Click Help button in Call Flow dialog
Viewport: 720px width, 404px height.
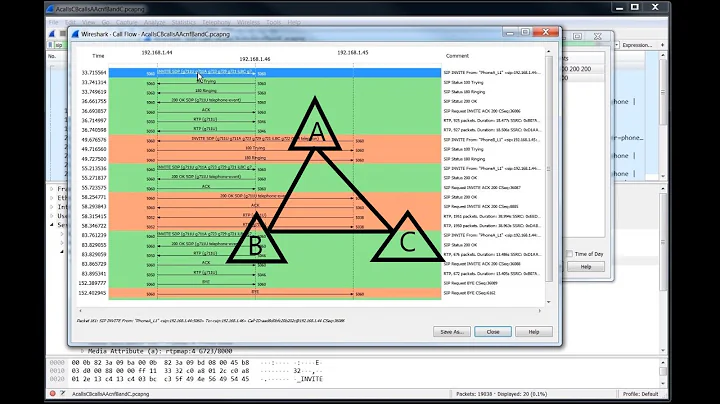coord(534,331)
